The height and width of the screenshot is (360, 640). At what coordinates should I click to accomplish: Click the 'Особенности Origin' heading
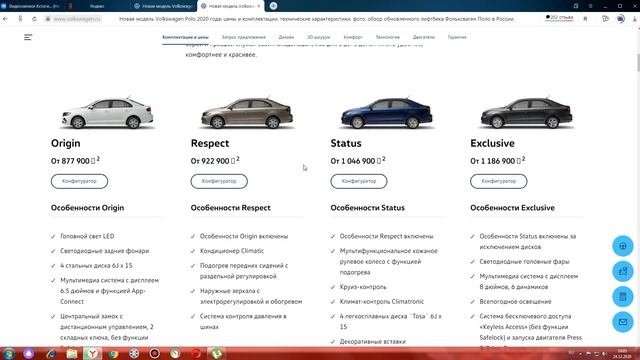87,208
